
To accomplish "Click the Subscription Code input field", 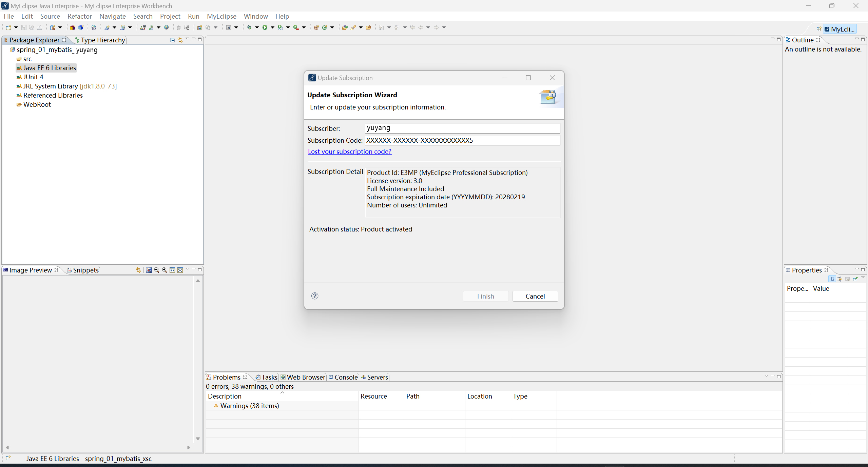I will (462, 140).
